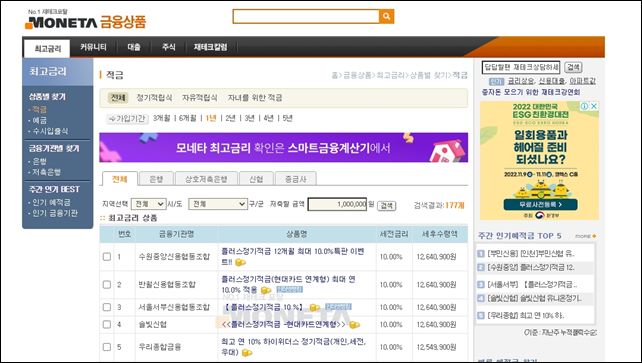642x363 pixels.
Task: Filter by 자유적립식 savings type
Action: 199,98
